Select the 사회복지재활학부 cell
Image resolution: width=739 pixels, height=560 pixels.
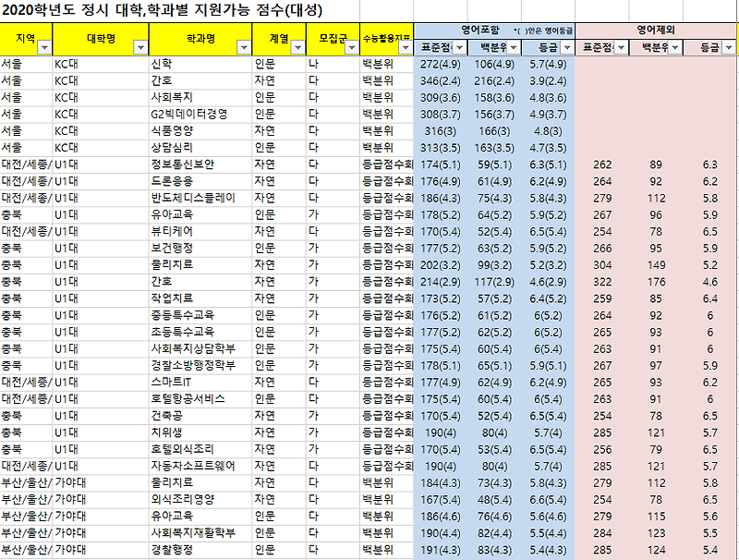[x=200, y=532]
